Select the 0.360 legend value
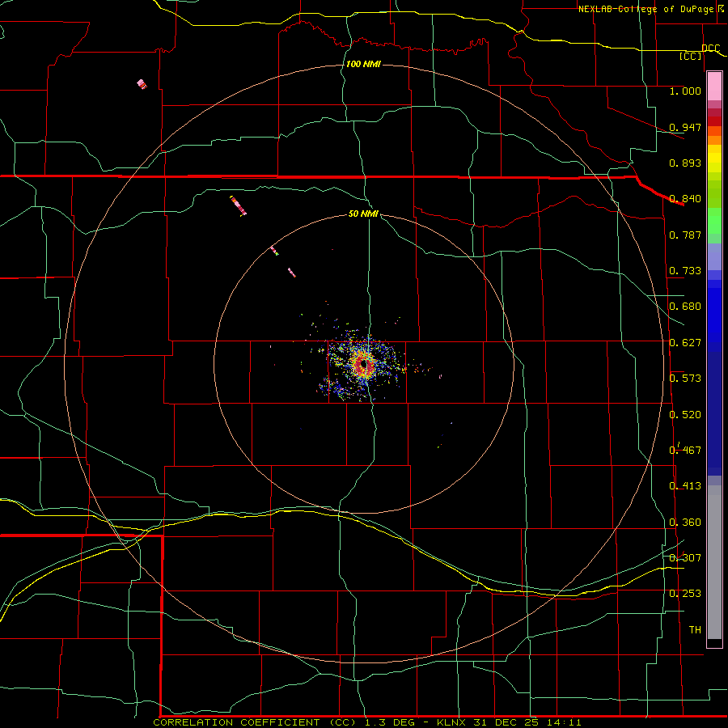Screen dimensions: 728x728 coord(685,523)
